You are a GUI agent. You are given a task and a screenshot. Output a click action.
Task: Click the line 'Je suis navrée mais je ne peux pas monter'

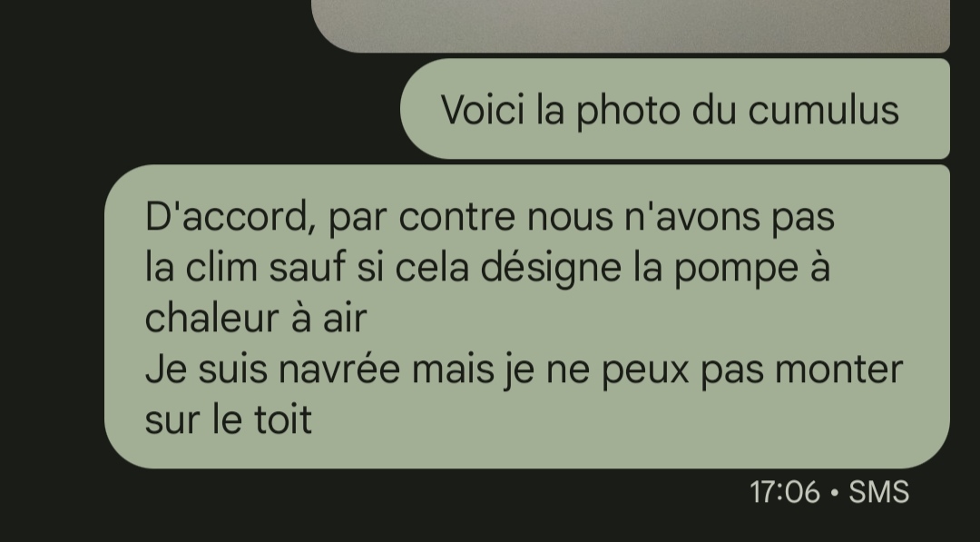tap(524, 370)
